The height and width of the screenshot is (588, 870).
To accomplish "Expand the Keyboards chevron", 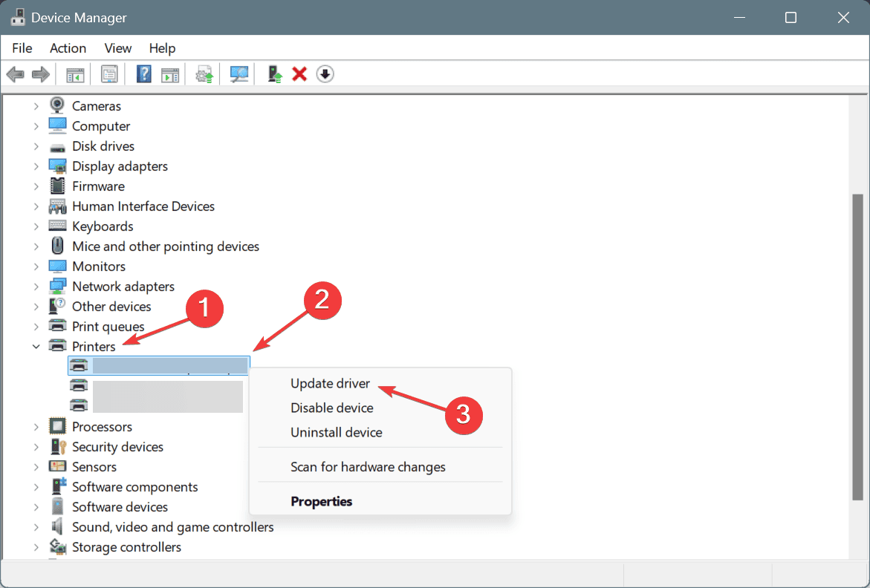I will pyautogui.click(x=36, y=226).
